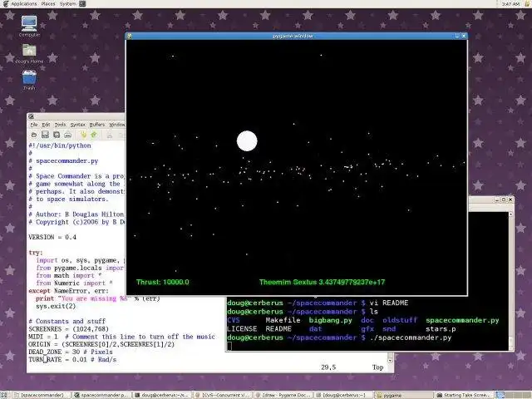The height and width of the screenshot is (399, 532).
Task: Click bigbang.py in terminal listing
Action: [x=331, y=320]
